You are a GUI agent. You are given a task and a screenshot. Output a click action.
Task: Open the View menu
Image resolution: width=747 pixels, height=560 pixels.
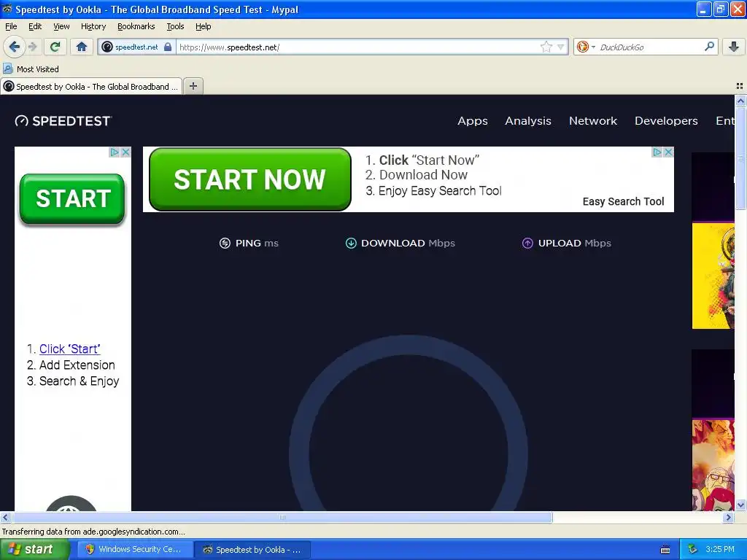61,26
